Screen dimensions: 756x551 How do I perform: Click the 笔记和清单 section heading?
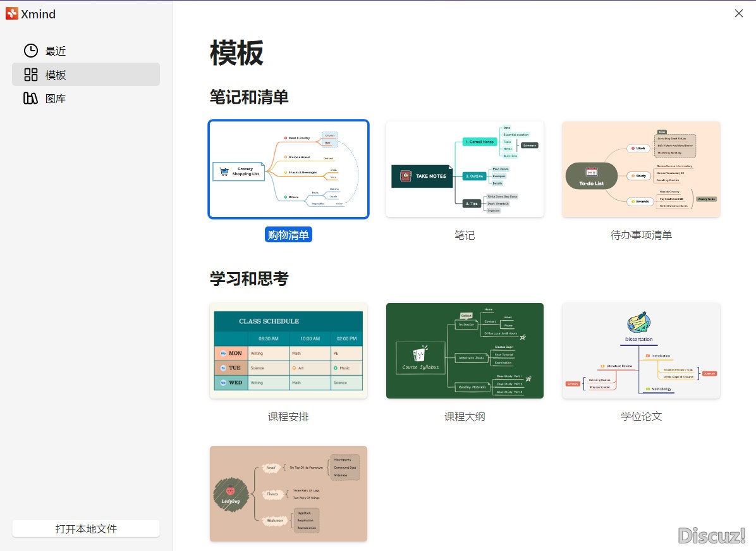pos(248,97)
